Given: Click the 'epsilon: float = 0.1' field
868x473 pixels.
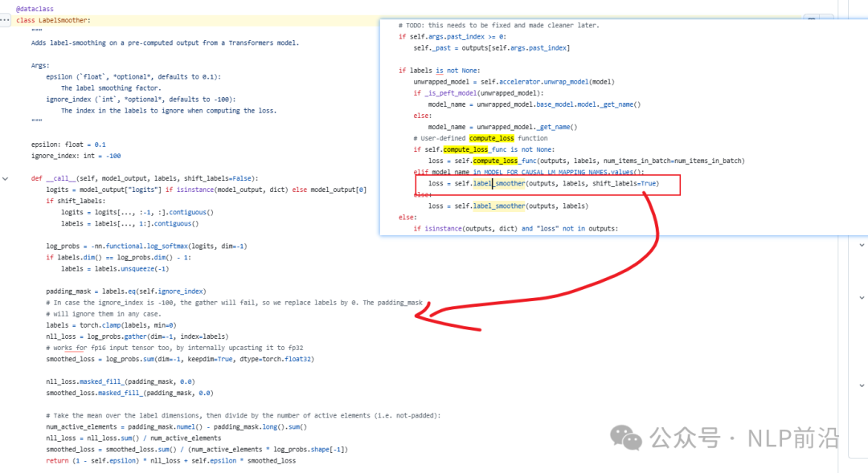Looking at the screenshot, I should click(68, 145).
